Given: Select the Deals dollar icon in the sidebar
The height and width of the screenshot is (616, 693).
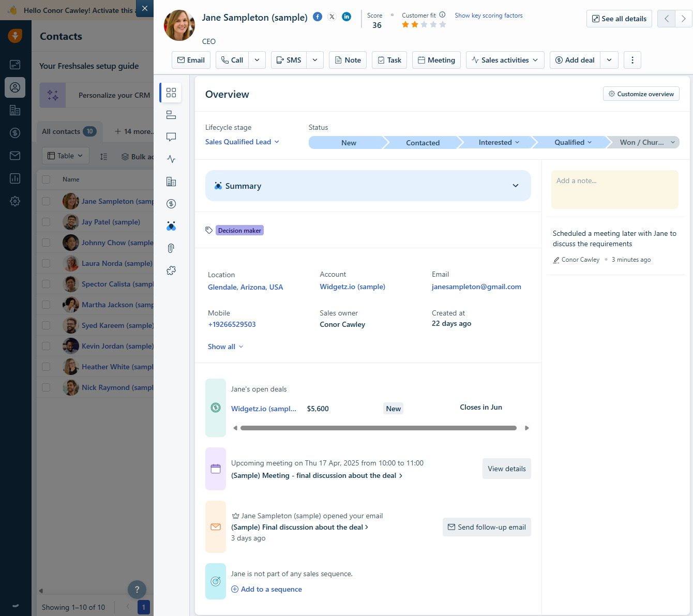Looking at the screenshot, I should 14,133.
